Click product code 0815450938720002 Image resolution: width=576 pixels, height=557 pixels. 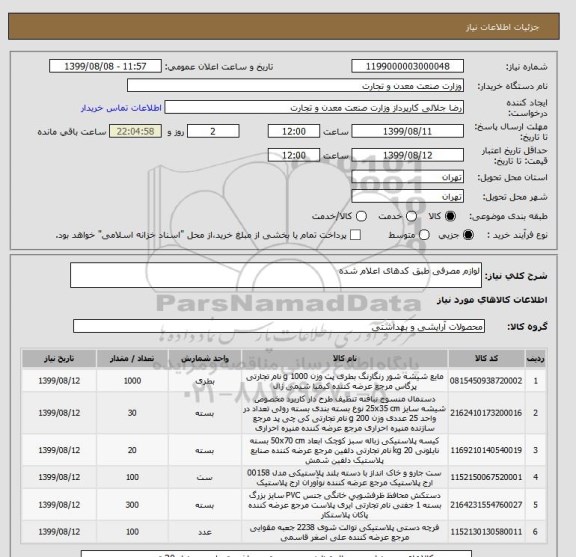(486, 381)
